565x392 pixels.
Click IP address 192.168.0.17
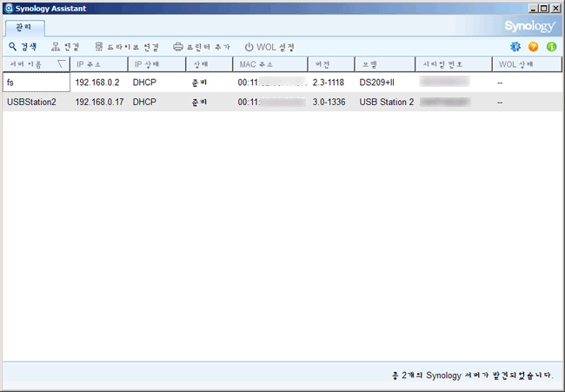coord(99,103)
